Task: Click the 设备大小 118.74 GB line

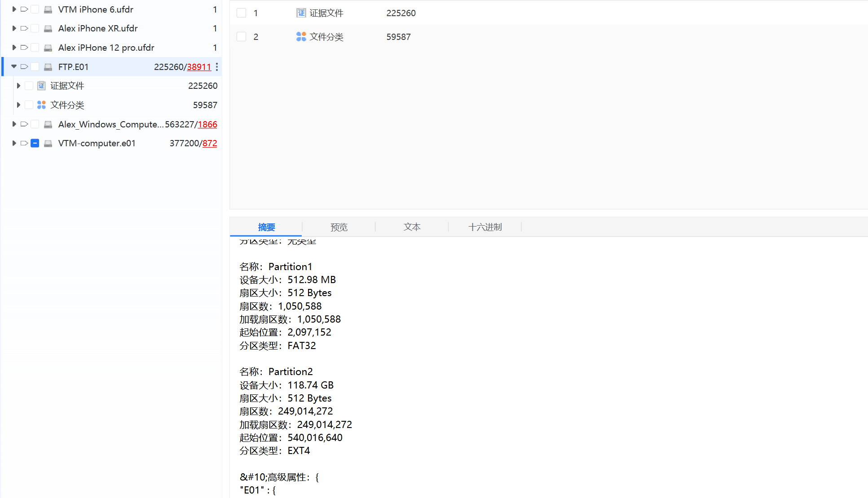Action: [x=286, y=385]
